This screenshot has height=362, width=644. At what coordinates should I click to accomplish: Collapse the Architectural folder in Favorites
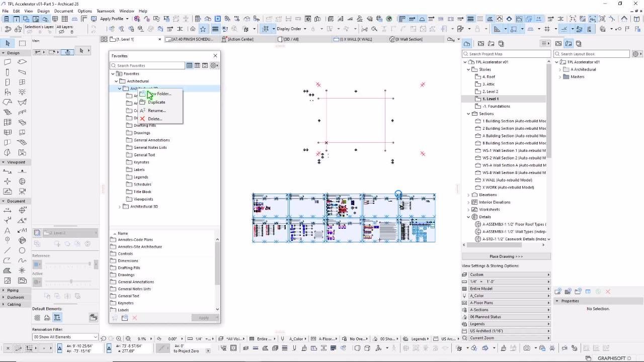(116, 81)
